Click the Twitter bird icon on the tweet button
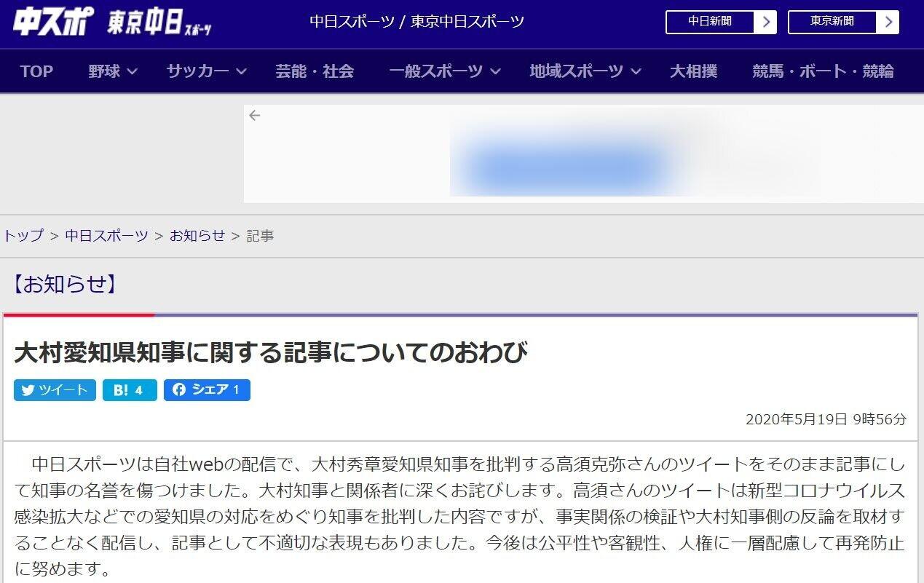The image size is (924, 583). [28, 390]
